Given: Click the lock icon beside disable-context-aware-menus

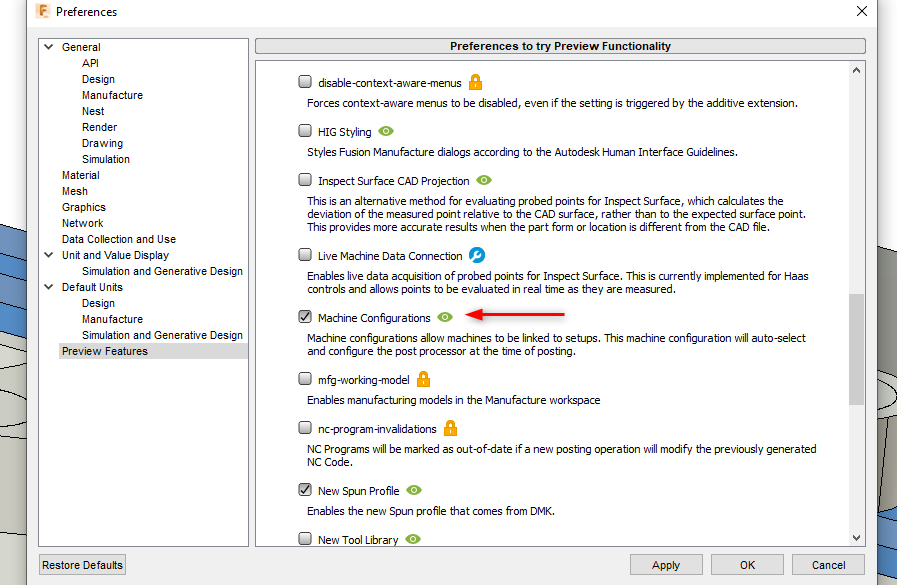Looking at the screenshot, I should click(x=474, y=82).
